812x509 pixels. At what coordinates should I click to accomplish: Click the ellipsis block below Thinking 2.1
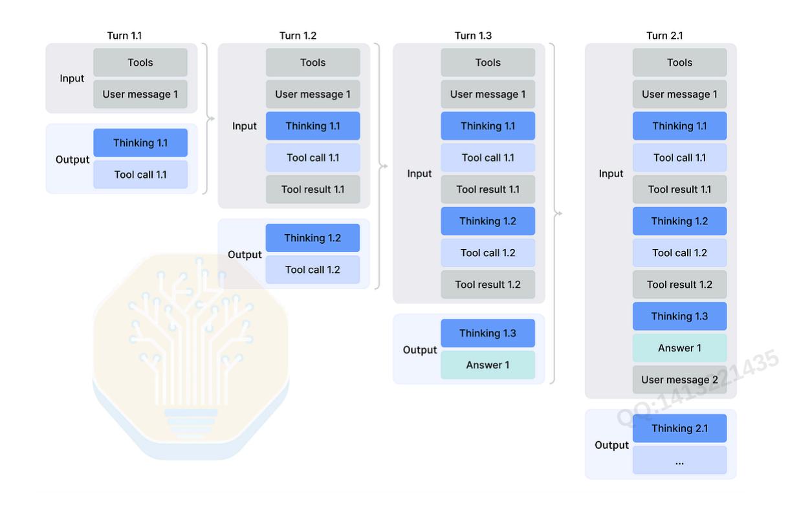(679, 460)
